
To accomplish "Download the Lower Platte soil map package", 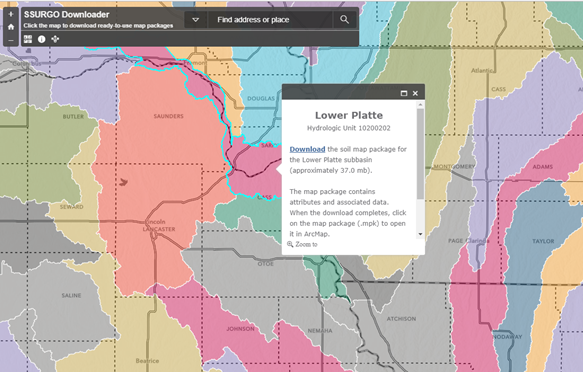I will pyautogui.click(x=307, y=149).
